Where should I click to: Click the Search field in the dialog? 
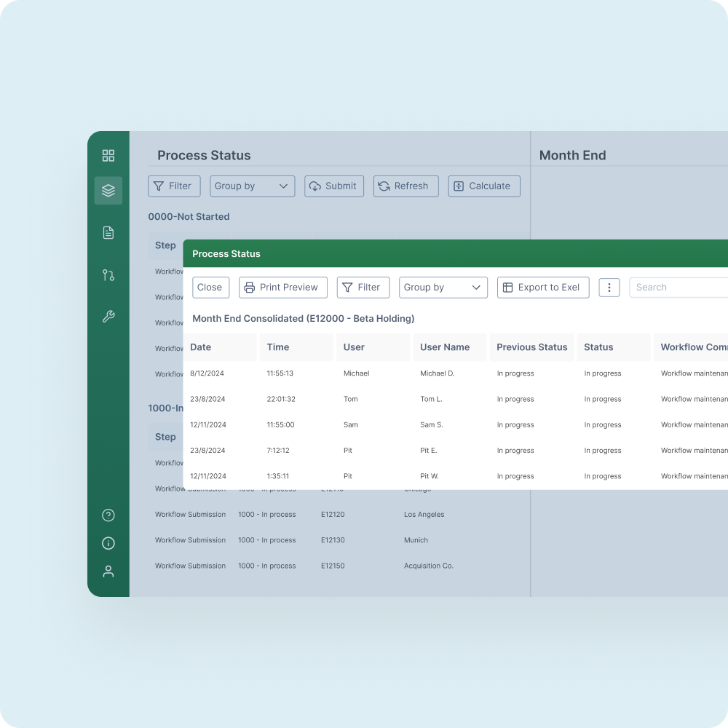[677, 287]
